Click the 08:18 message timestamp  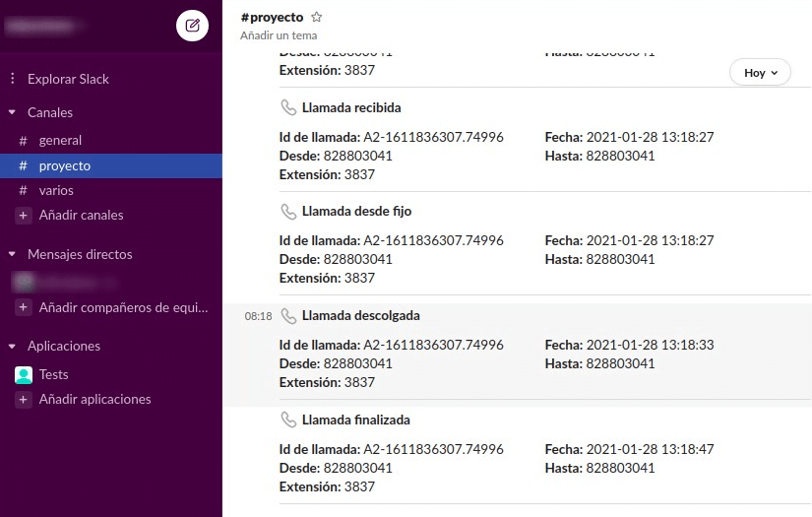point(258,316)
